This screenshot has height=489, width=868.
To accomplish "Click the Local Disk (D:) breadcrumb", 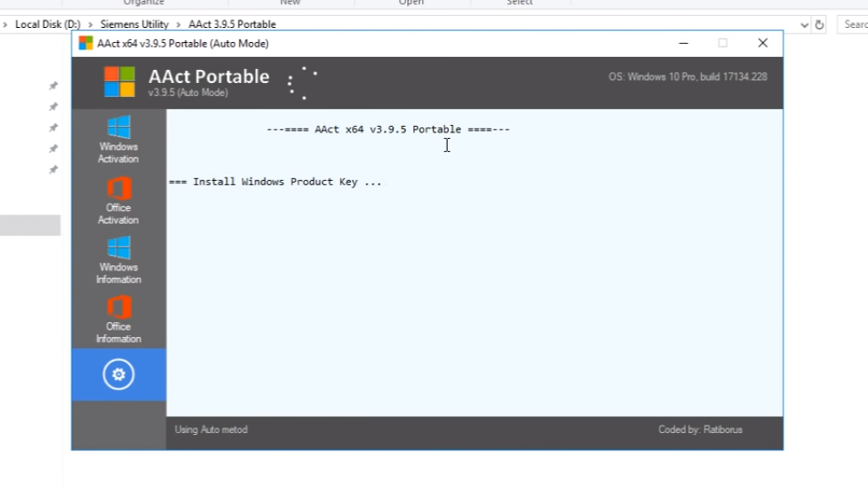I will click(x=48, y=24).
